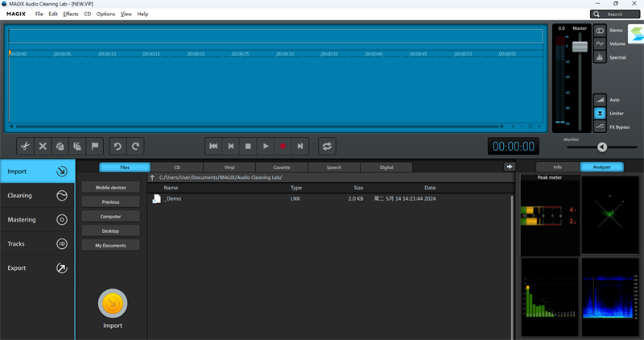Toggle loop playback mode
The height and width of the screenshot is (340, 644).
tap(327, 146)
